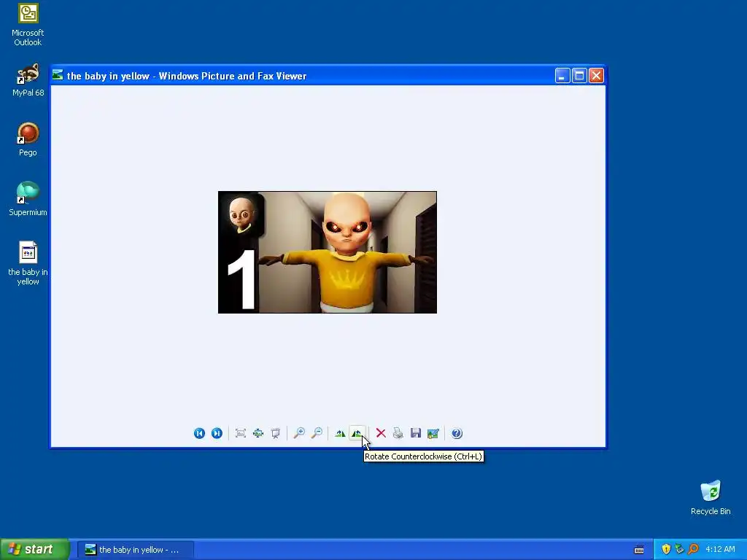Maximize the Picture and Fax Viewer window
The width and height of the screenshot is (747, 560).
(579, 76)
